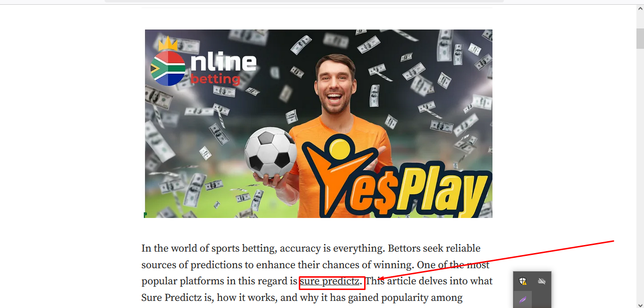The height and width of the screenshot is (308, 644).
Task: Click the red 'betting' logo text
Action: click(x=215, y=79)
